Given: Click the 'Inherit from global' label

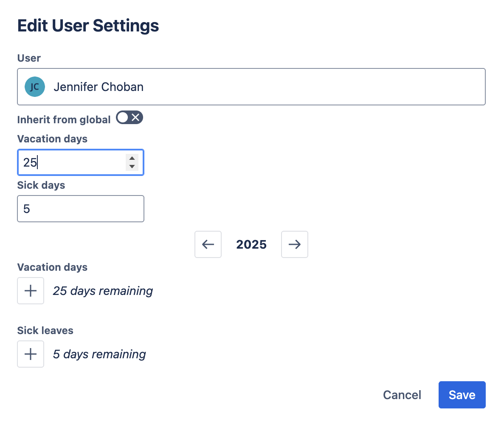Looking at the screenshot, I should pyautogui.click(x=64, y=120).
